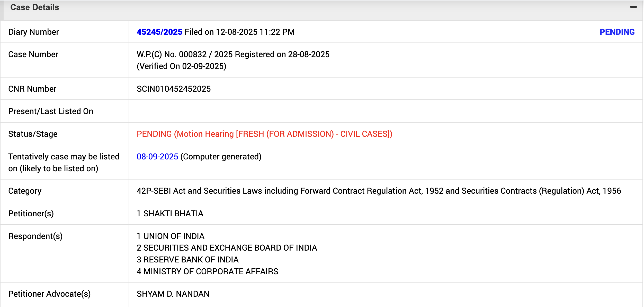The width and height of the screenshot is (644, 307).
Task: Click the Verified On 02-09-2025 text
Action: (x=181, y=66)
